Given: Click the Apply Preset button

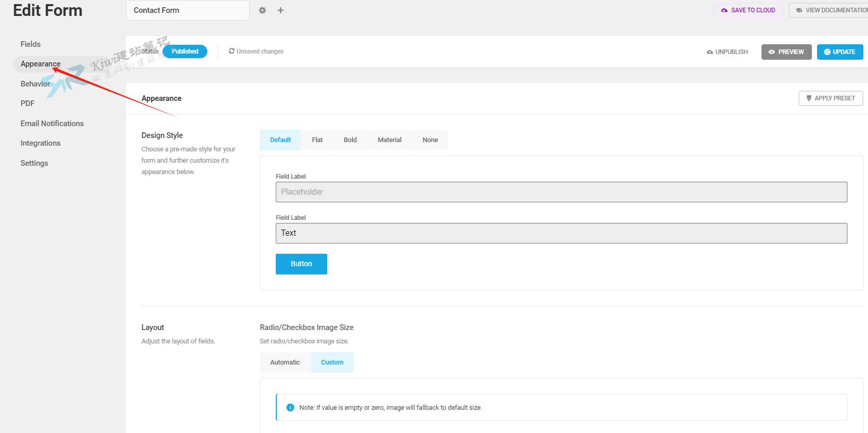Looking at the screenshot, I should click(830, 98).
